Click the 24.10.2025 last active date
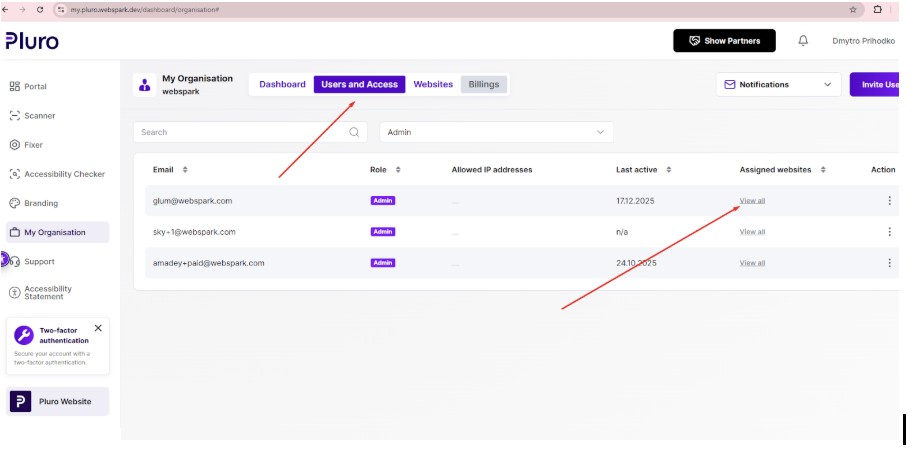 click(x=636, y=263)
